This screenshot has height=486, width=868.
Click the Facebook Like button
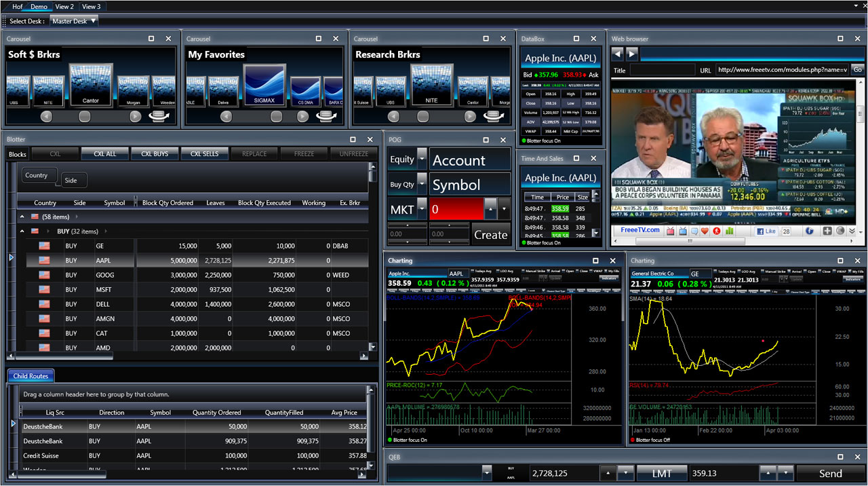(x=766, y=231)
